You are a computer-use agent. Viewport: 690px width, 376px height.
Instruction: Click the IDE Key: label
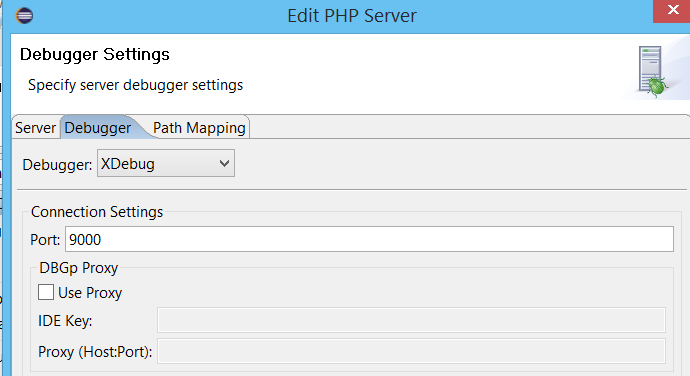[65, 321]
